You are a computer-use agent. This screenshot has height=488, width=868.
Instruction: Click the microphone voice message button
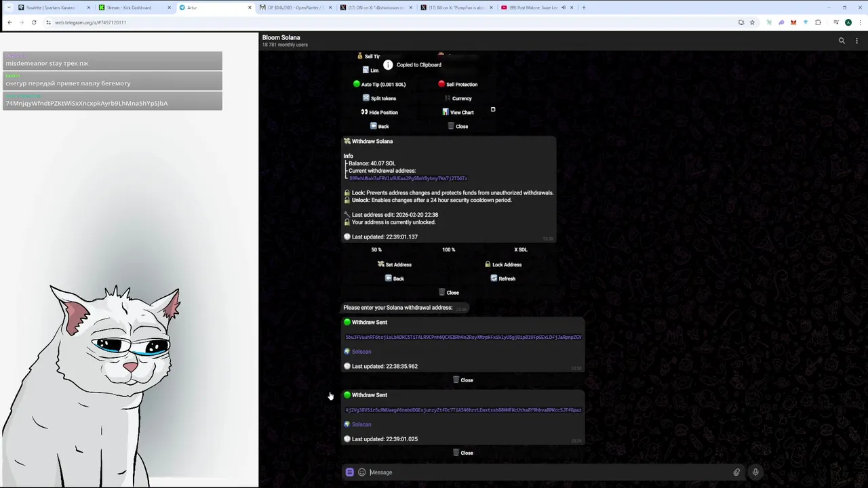(x=755, y=472)
